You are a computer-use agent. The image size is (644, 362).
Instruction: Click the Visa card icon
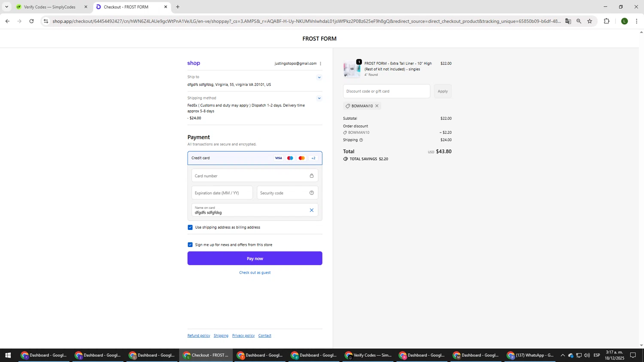pyautogui.click(x=279, y=158)
